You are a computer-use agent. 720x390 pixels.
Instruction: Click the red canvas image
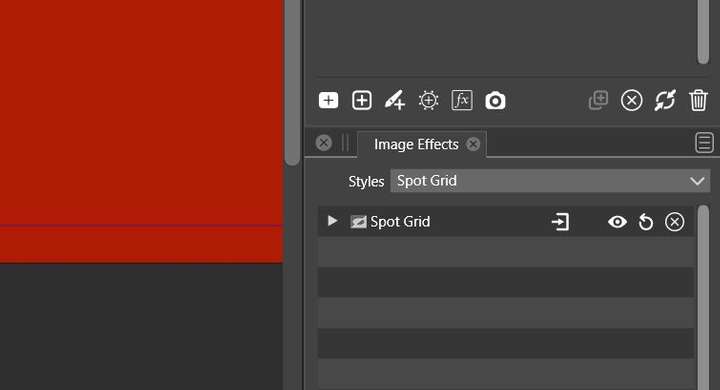coord(141,131)
